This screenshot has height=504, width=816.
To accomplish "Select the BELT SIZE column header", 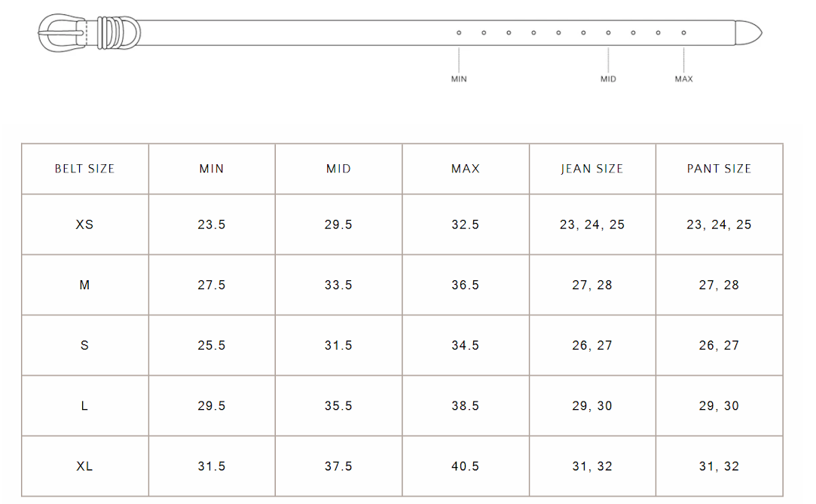I will pyautogui.click(x=84, y=169).
